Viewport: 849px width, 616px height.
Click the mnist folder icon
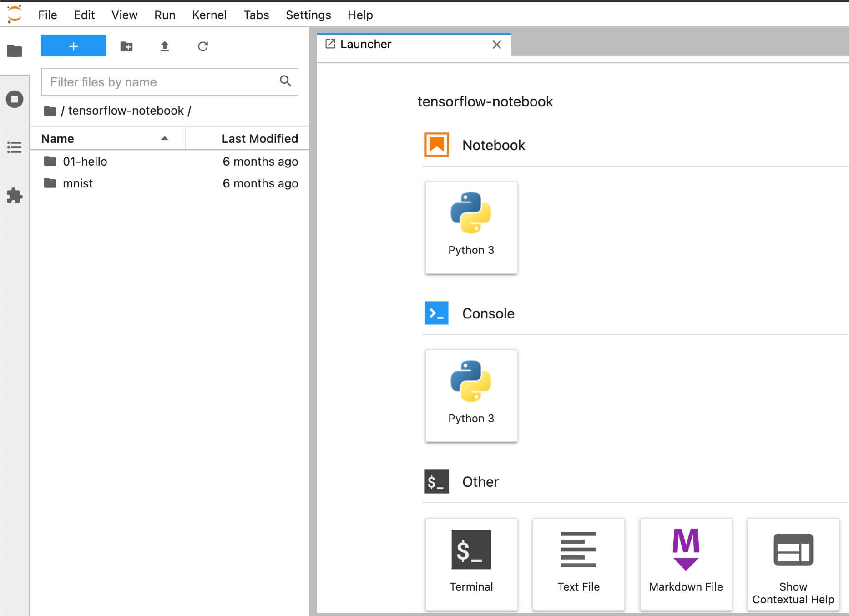(x=50, y=183)
